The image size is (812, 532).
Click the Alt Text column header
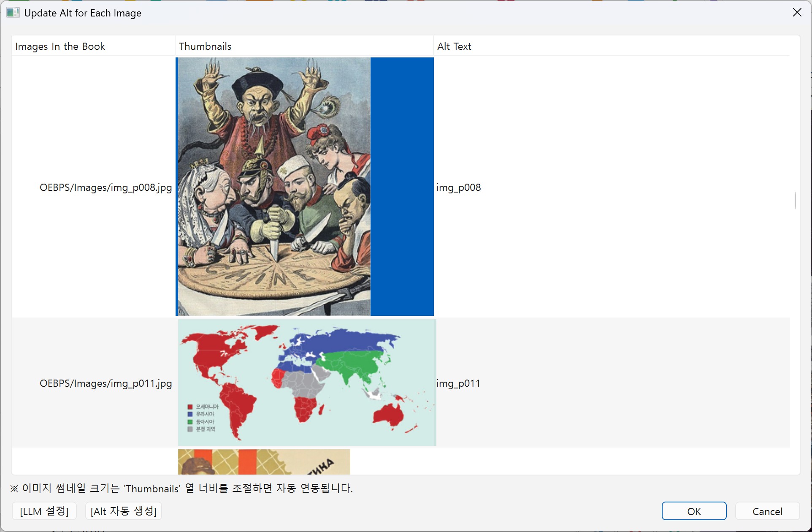(x=454, y=46)
